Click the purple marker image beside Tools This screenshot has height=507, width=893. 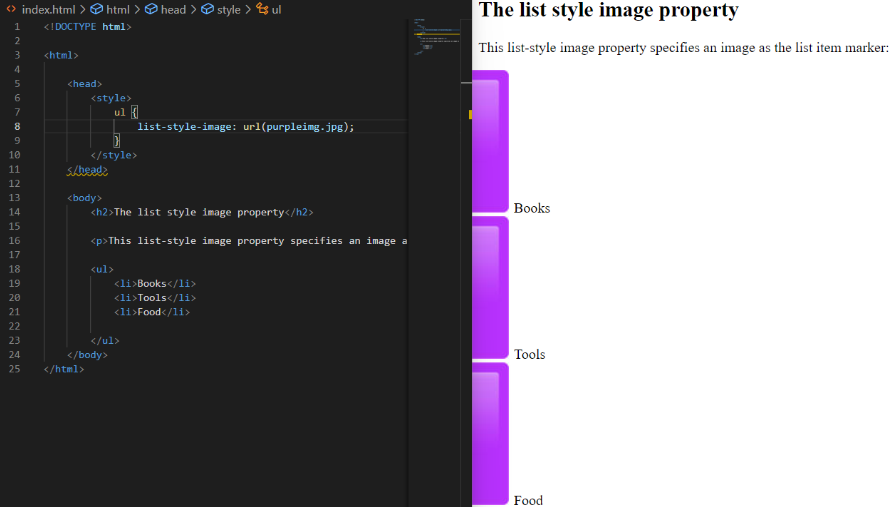[490, 288]
